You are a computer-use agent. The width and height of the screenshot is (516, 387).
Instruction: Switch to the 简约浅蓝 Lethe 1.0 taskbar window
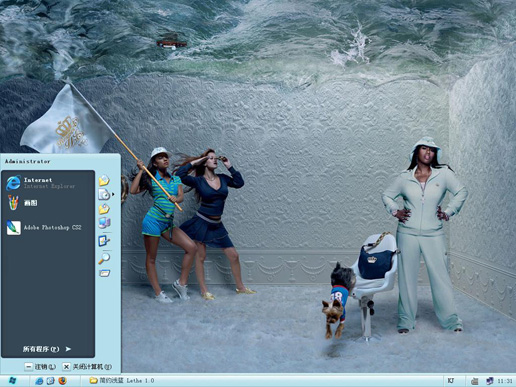click(122, 380)
